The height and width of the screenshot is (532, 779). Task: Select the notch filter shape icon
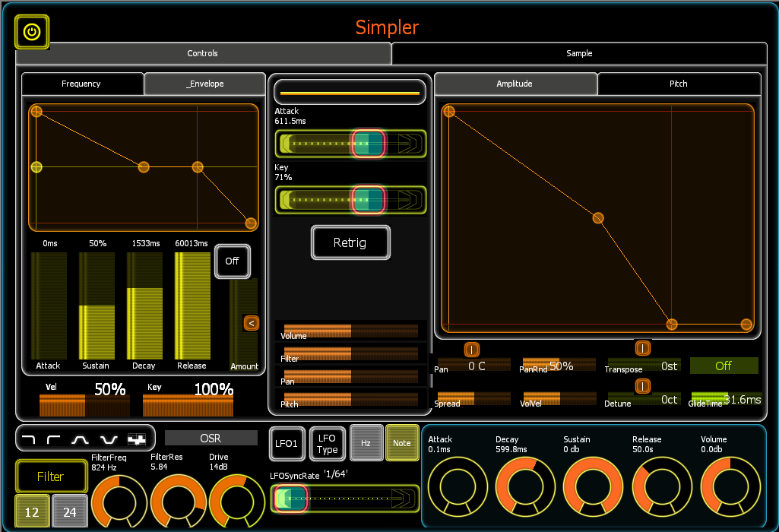point(109,439)
